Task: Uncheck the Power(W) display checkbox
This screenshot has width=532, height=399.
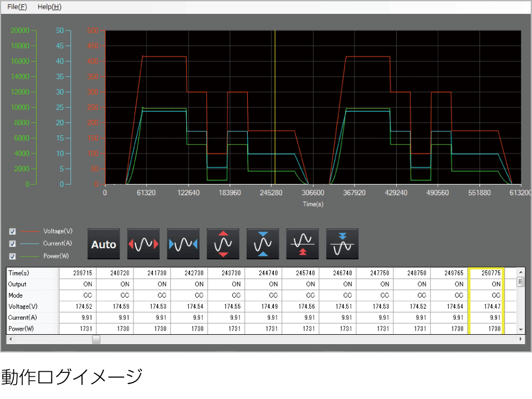Action: coord(12,255)
